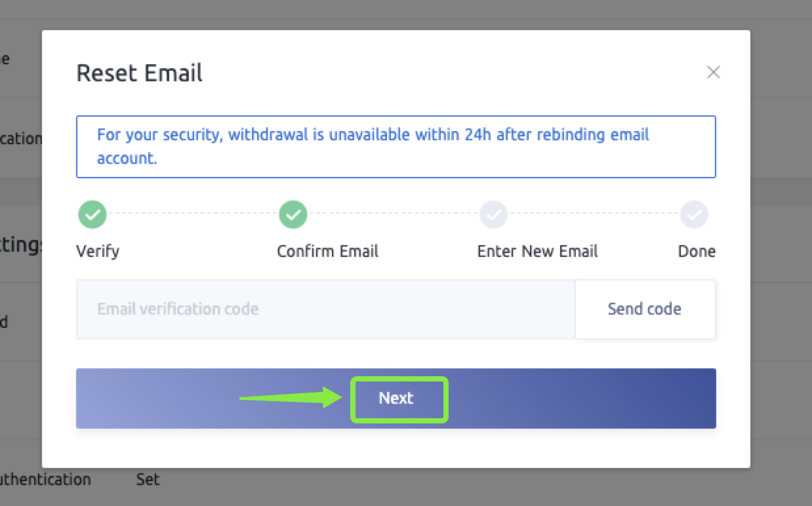Focus the Email verification code field

coord(325,309)
